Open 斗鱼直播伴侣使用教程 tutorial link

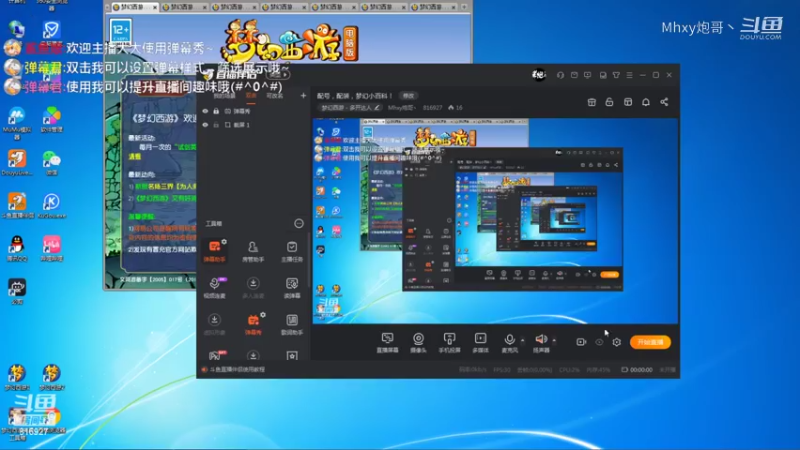tap(237, 369)
